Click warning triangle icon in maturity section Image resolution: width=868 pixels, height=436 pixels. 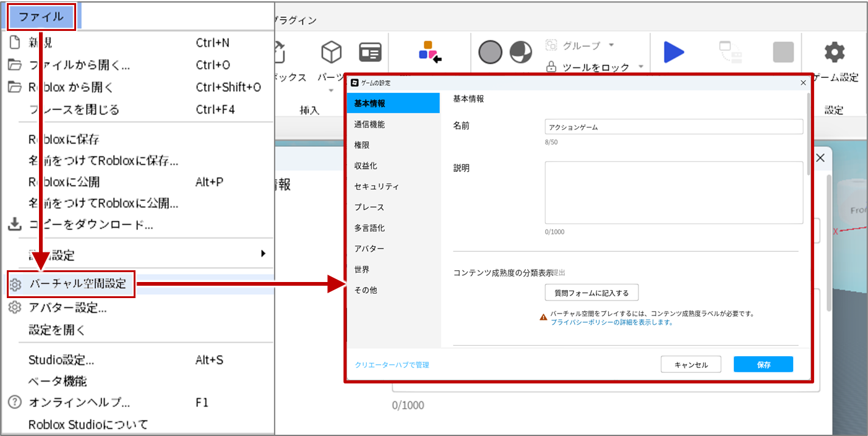(x=543, y=317)
